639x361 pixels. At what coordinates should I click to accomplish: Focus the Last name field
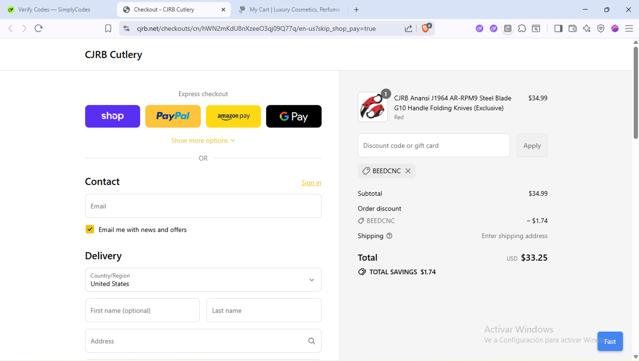(x=264, y=310)
